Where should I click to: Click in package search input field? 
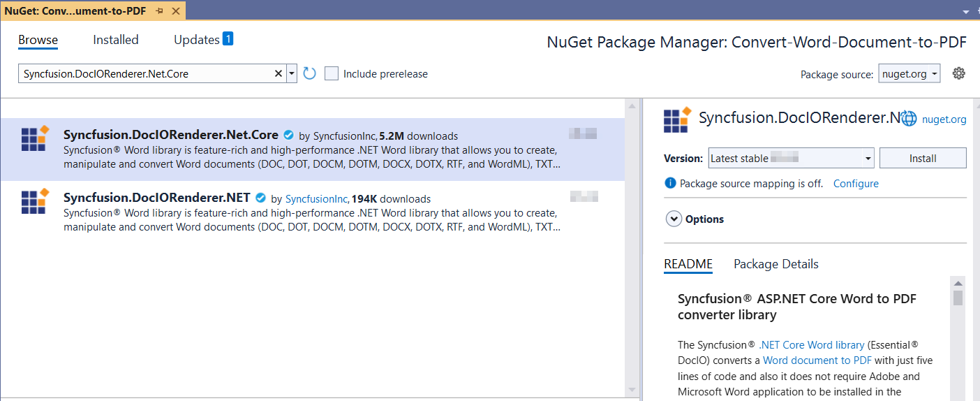[147, 73]
